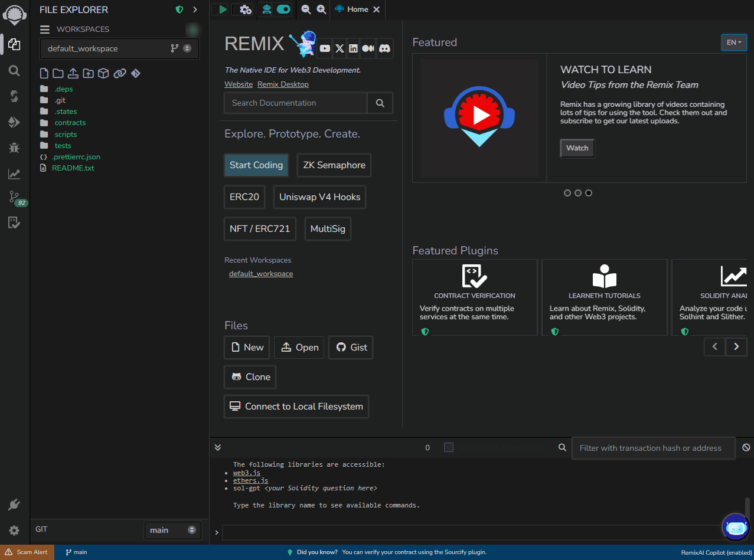The height and width of the screenshot is (560, 754).
Task: Toggle the AI copilot switch
Action: tap(283, 9)
